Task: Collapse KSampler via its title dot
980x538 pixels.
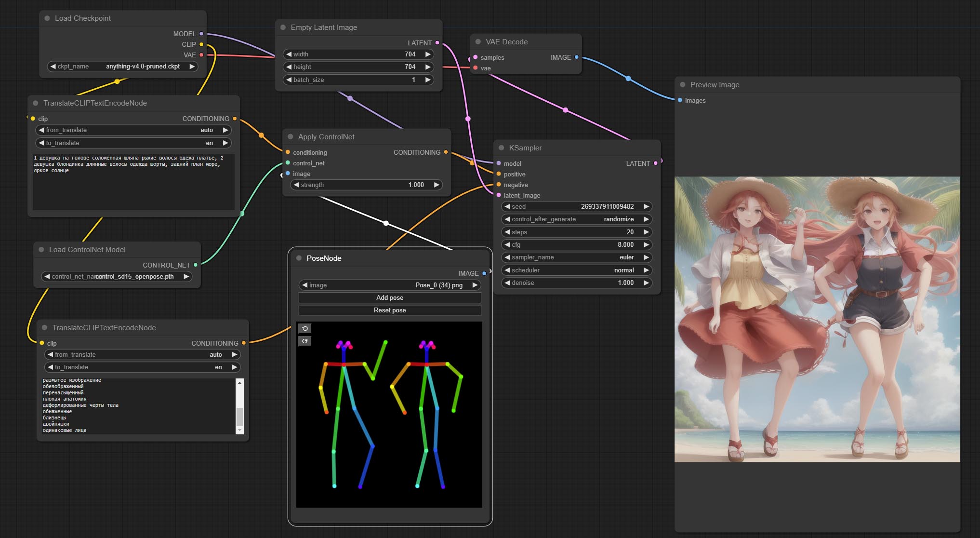Action: pyautogui.click(x=501, y=148)
